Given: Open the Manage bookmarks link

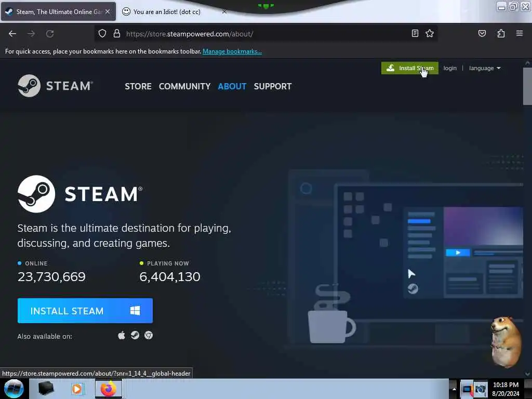Looking at the screenshot, I should pos(232,51).
